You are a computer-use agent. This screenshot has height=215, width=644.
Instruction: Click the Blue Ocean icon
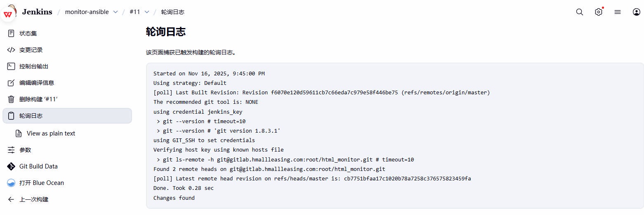tap(11, 183)
